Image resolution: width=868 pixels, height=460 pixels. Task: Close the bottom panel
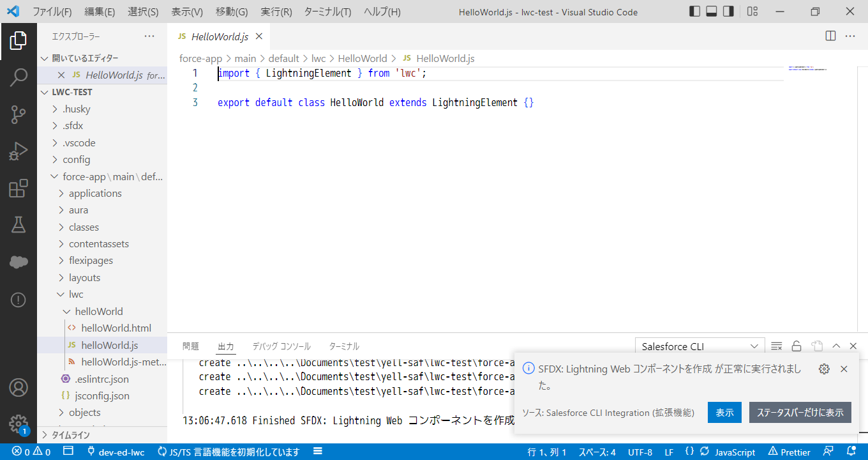853,346
